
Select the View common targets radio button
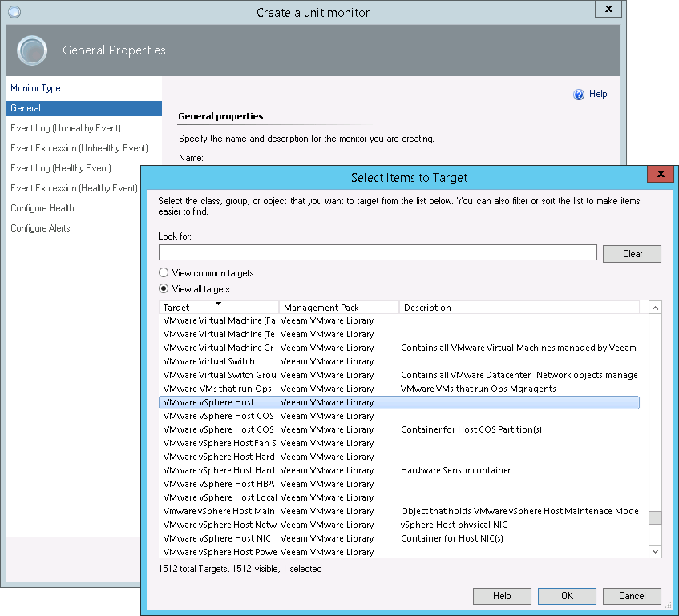click(164, 272)
